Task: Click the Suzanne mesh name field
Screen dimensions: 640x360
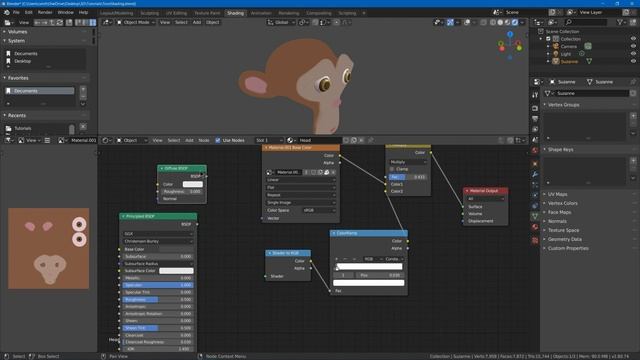Action: [x=591, y=93]
